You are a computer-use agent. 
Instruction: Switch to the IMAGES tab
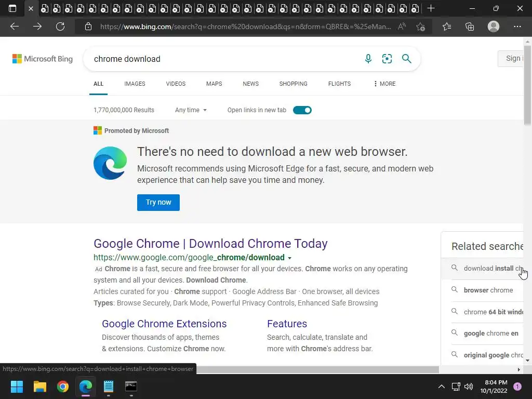[x=135, y=84]
